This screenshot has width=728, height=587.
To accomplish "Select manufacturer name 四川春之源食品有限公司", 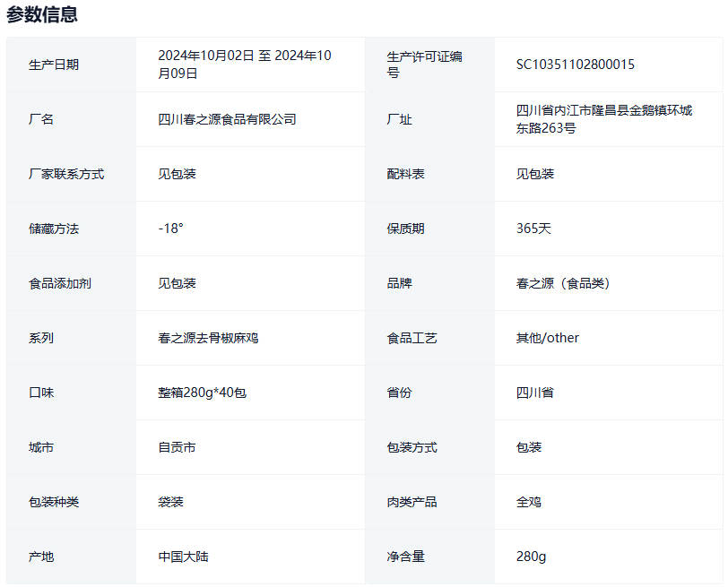I will click(x=227, y=119).
